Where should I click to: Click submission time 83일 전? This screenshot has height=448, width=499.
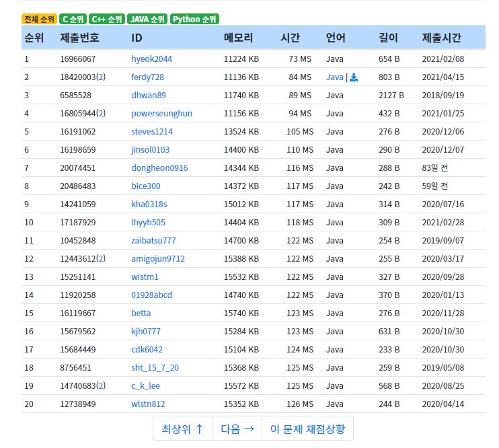[x=434, y=168]
